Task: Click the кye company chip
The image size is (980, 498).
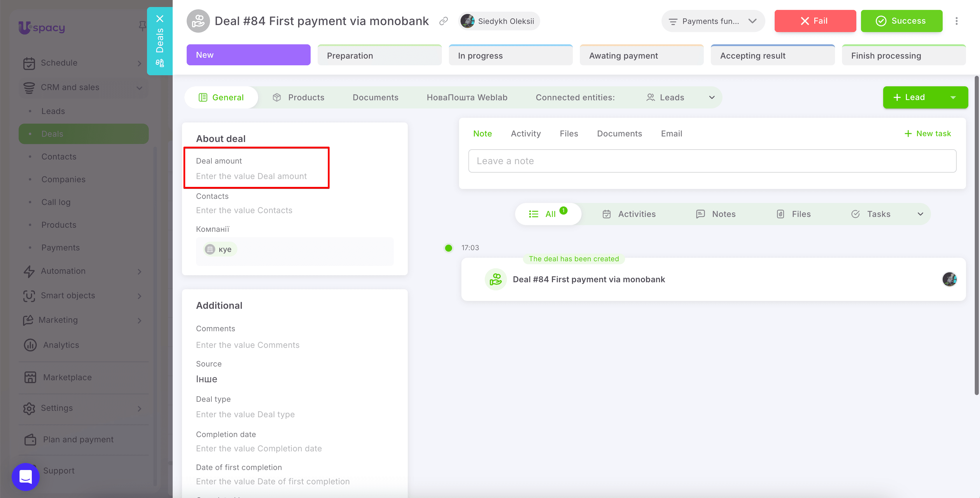Action: pyautogui.click(x=220, y=249)
